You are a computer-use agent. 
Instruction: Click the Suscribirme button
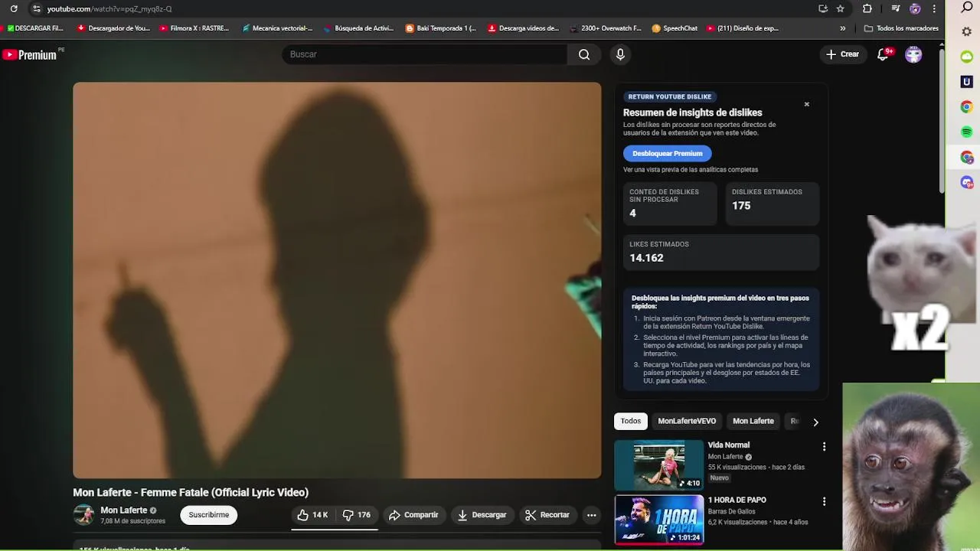[209, 515]
